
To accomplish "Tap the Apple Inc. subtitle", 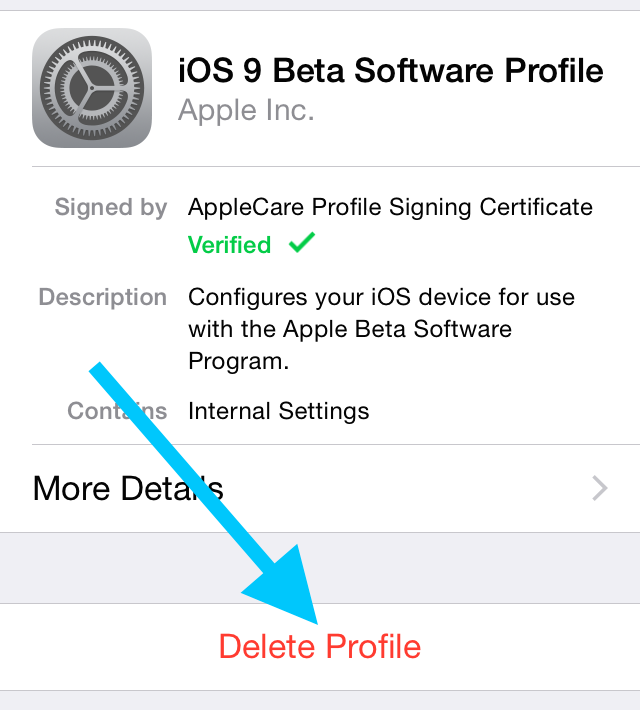I will 246,110.
